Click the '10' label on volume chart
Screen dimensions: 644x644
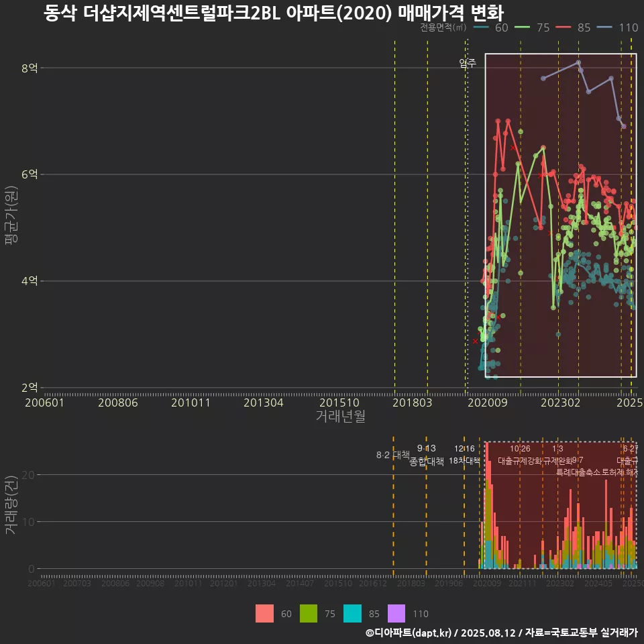(28, 522)
